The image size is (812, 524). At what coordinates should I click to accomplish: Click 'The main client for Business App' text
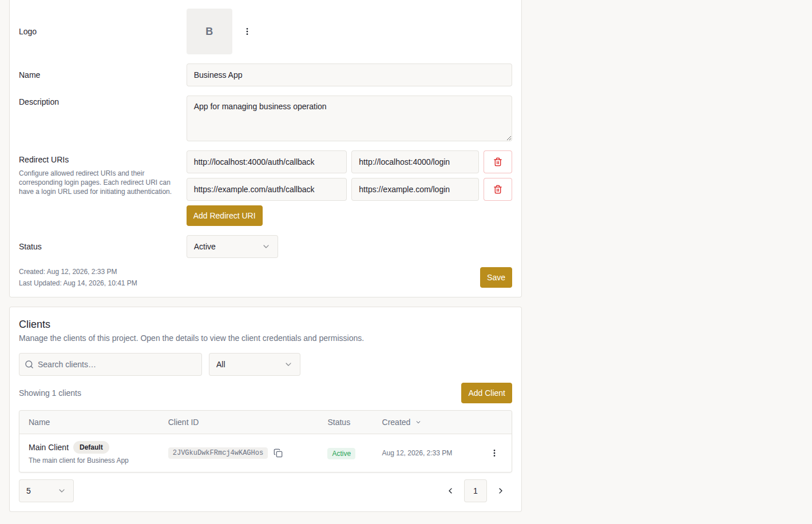click(78, 461)
